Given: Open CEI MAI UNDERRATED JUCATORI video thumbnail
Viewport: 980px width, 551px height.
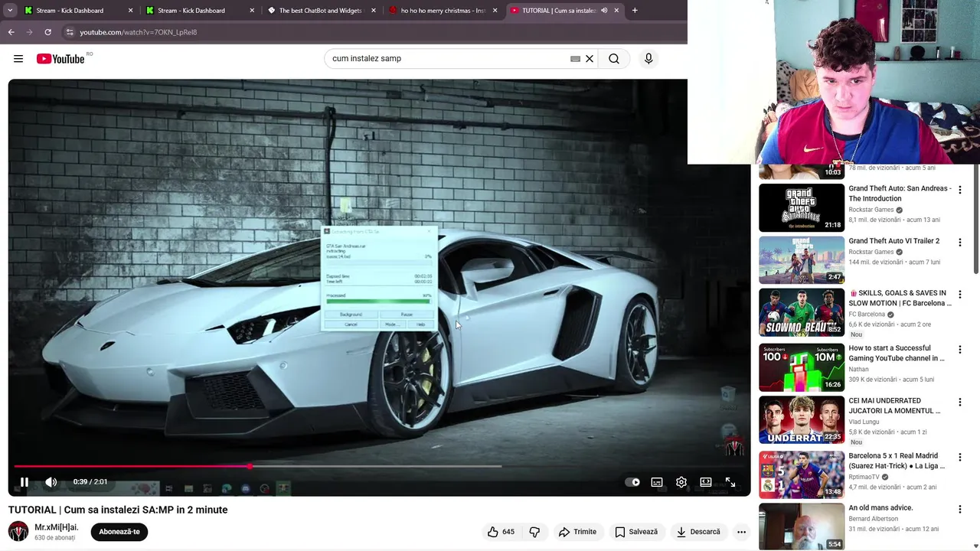Looking at the screenshot, I should click(802, 419).
